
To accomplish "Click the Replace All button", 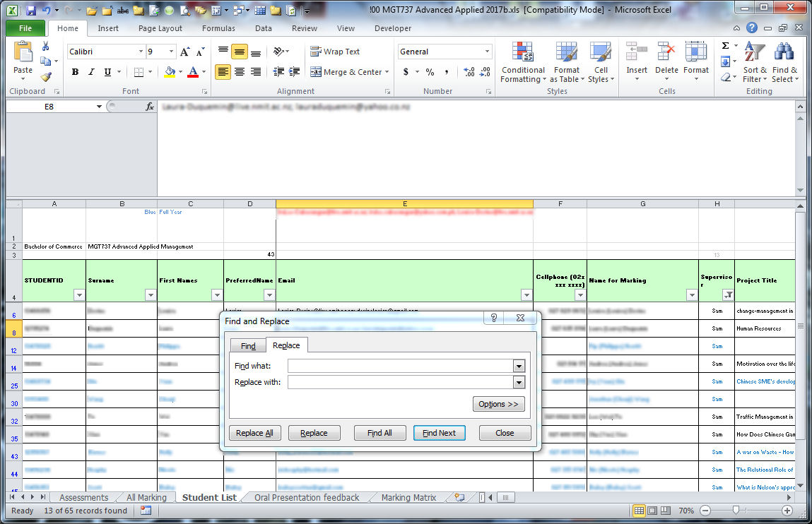I will click(254, 434).
